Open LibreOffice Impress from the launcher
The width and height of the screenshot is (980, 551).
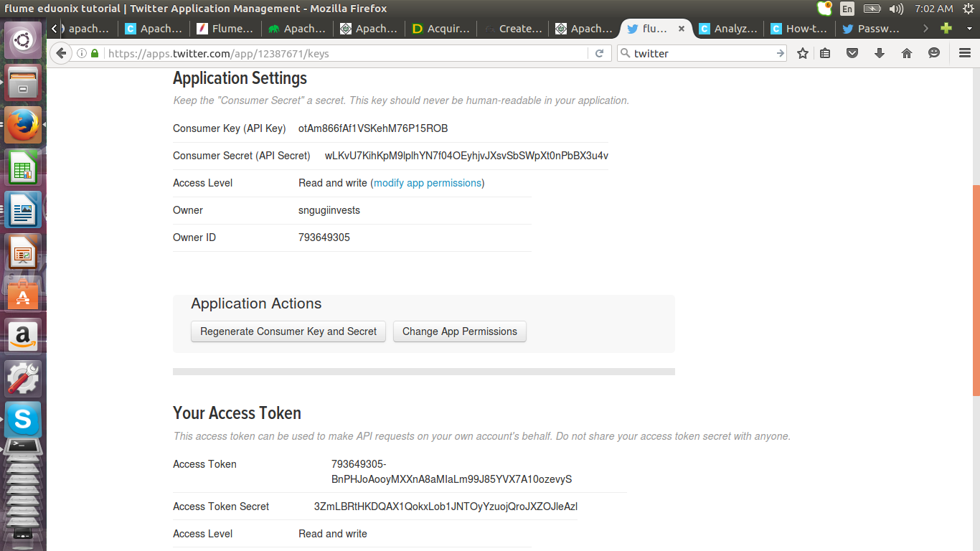click(23, 252)
